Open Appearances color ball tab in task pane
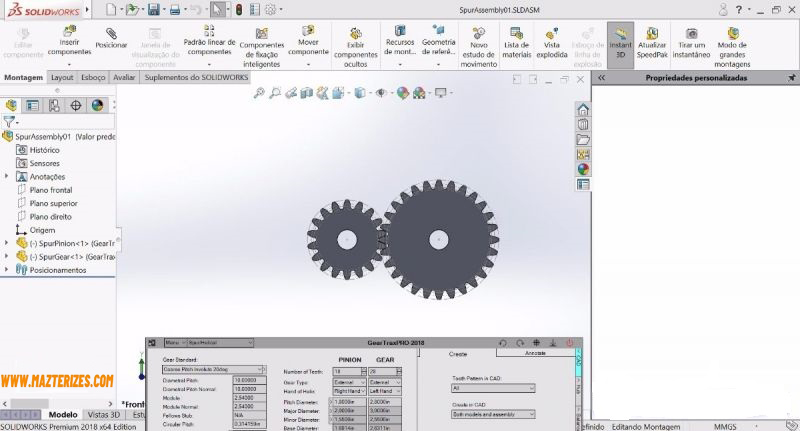 (x=583, y=169)
